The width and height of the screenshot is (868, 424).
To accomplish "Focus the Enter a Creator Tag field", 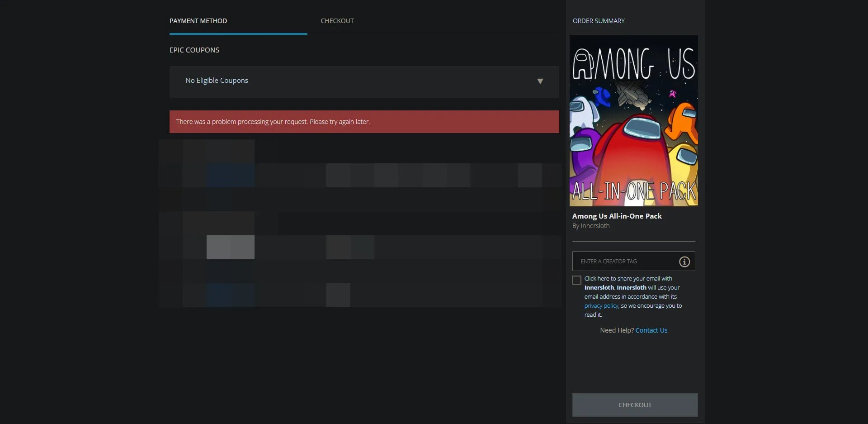I will point(633,261).
